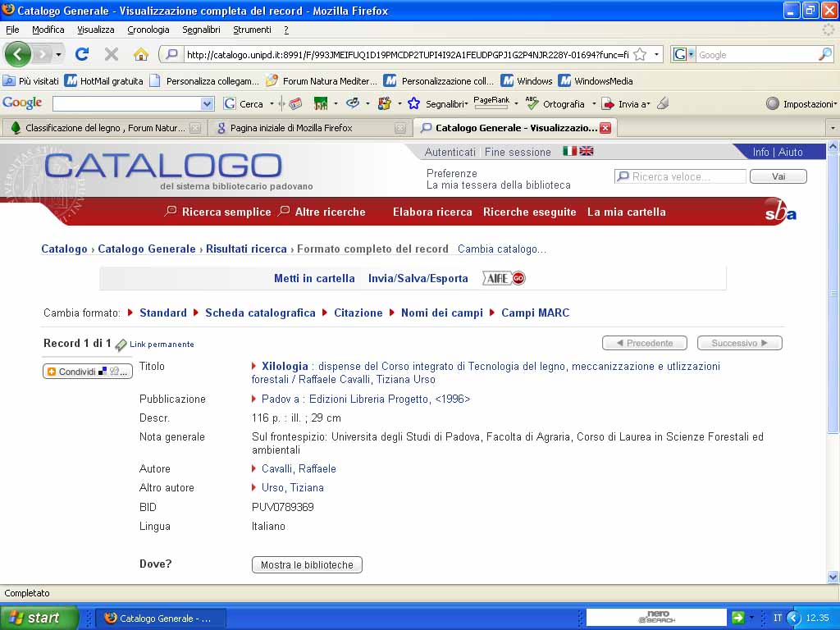Switch the site to English via UK flag

[587, 151]
